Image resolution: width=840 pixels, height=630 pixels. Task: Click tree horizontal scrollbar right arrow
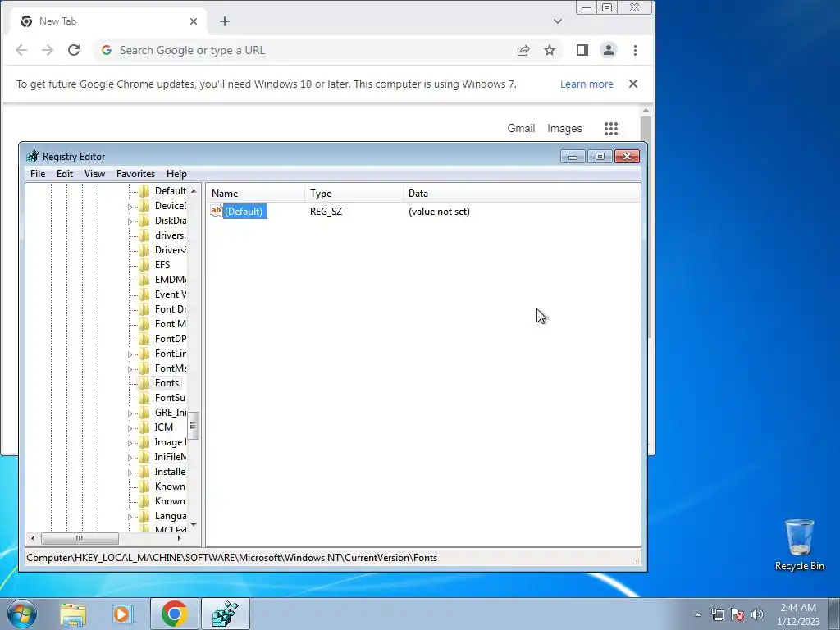179,538
